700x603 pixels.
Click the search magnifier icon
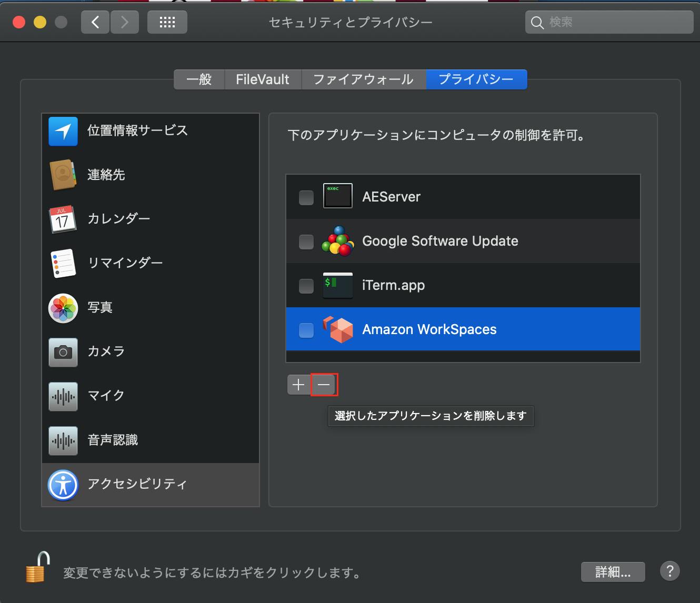point(537,23)
